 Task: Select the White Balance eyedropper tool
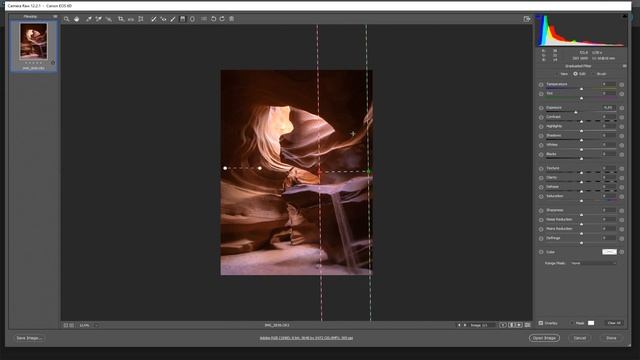[x=89, y=19]
